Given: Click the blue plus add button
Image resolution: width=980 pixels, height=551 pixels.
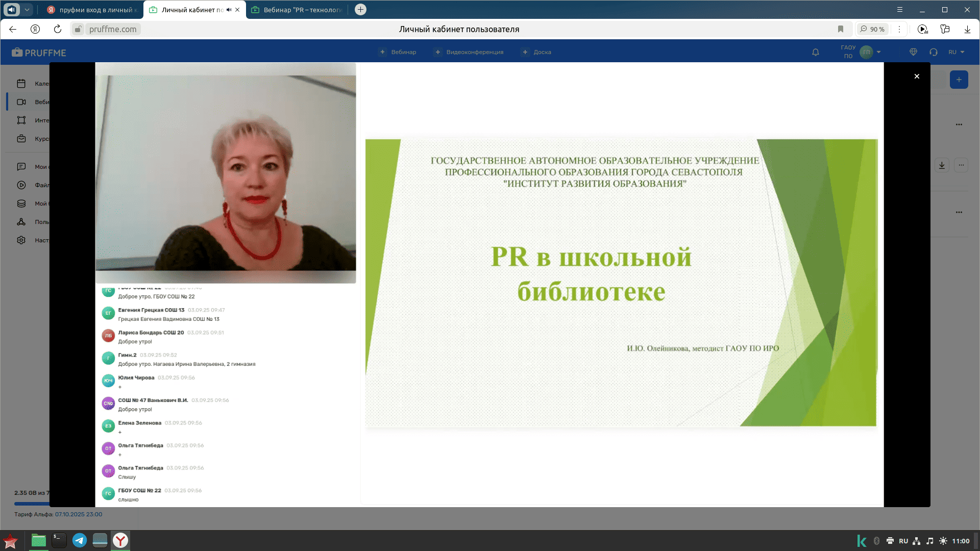Looking at the screenshot, I should 959,80.
